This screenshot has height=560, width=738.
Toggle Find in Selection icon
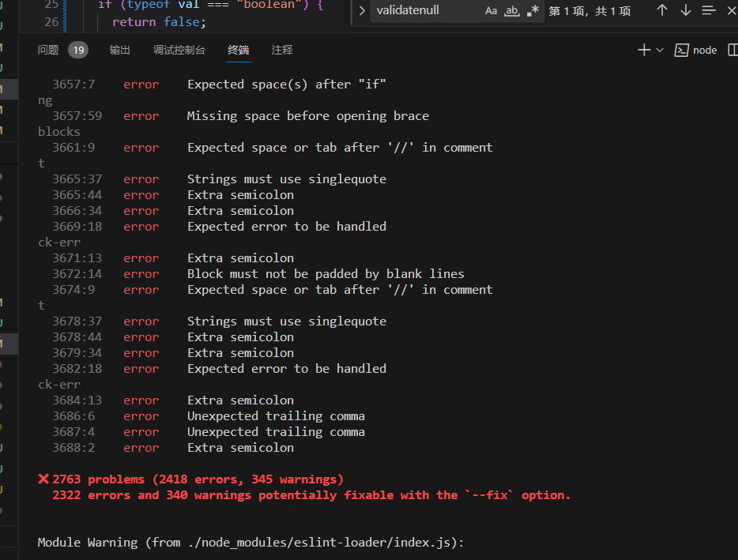coord(707,11)
